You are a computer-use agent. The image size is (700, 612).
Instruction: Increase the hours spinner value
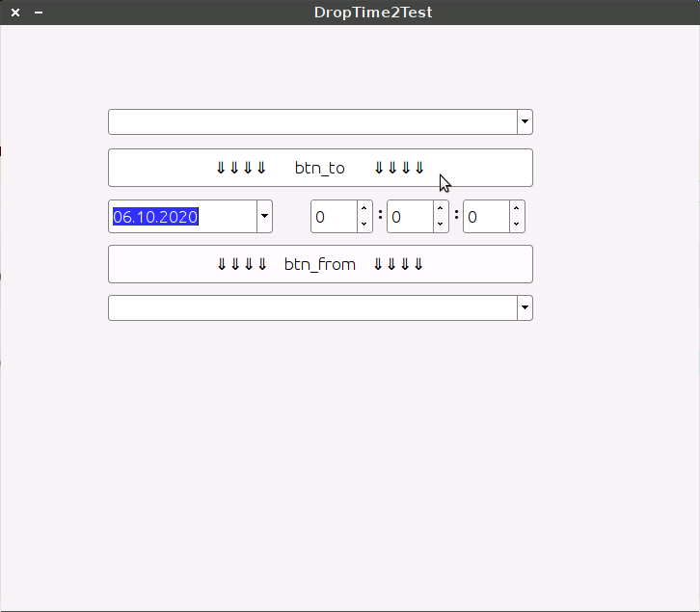pos(363,209)
